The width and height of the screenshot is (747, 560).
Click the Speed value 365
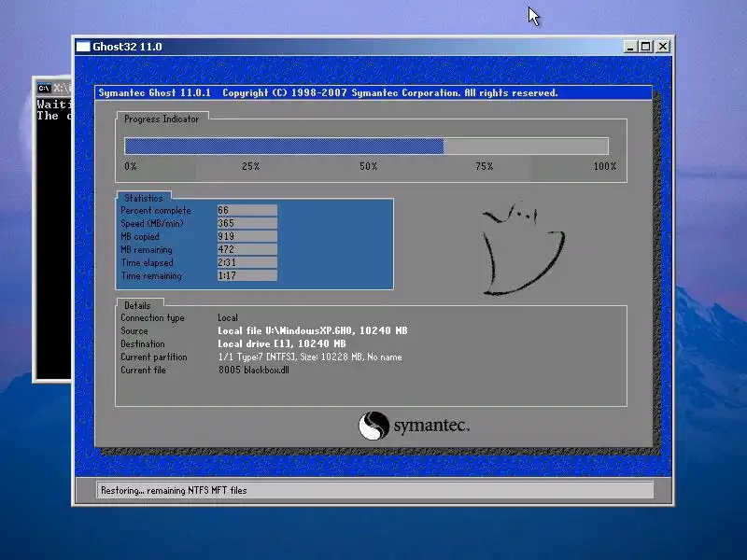pos(247,223)
